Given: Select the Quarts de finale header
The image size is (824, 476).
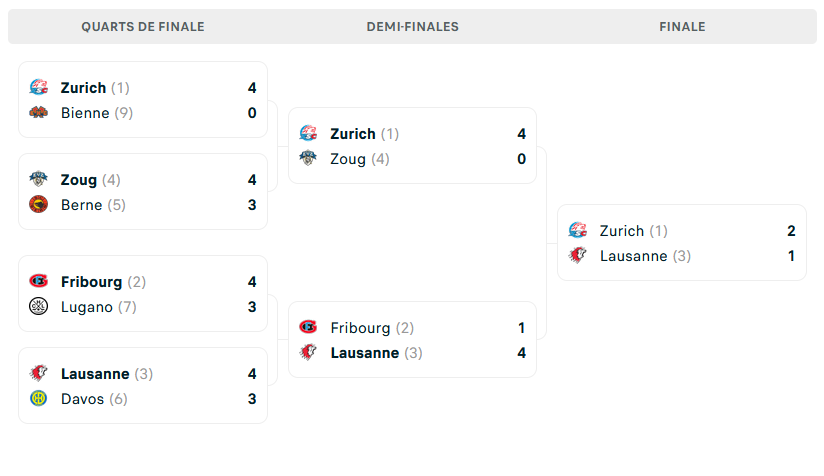Looking at the screenshot, I should 143,27.
